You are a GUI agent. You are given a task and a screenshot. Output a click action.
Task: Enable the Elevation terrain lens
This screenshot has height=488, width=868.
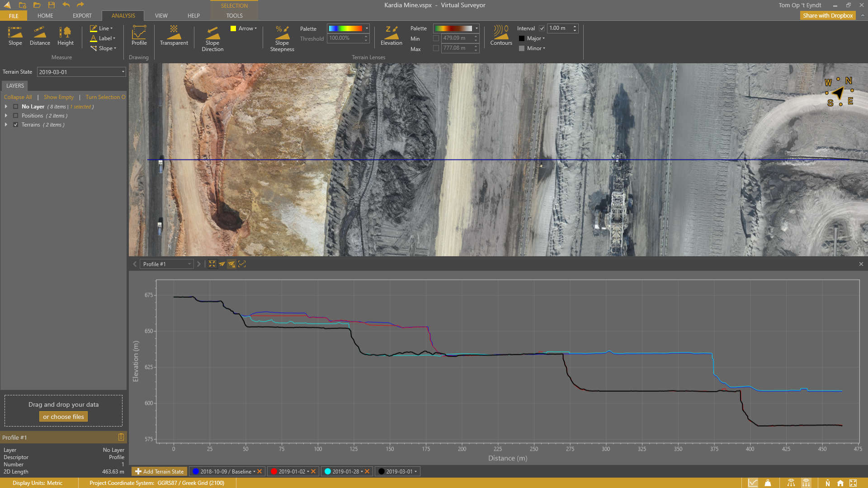click(x=391, y=36)
